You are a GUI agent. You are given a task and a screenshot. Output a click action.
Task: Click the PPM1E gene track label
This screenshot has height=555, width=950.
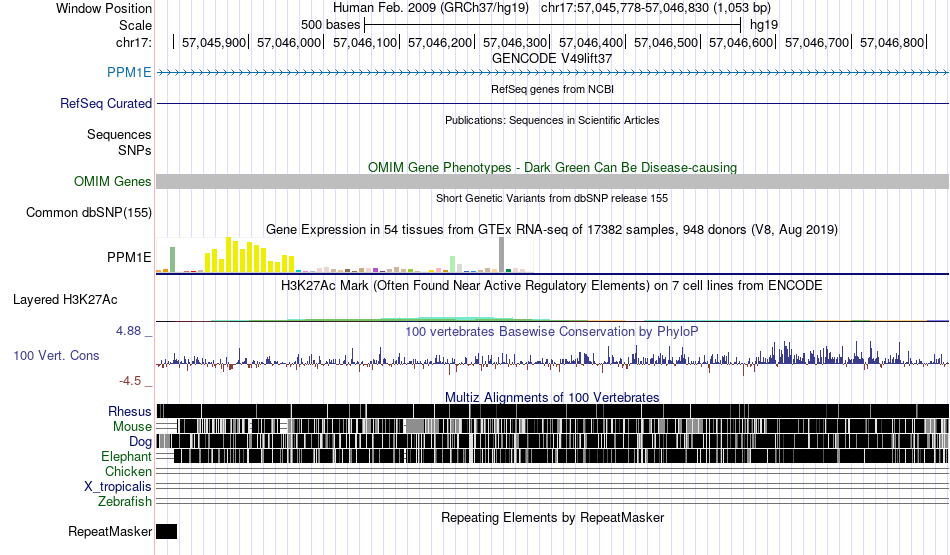[x=129, y=73]
